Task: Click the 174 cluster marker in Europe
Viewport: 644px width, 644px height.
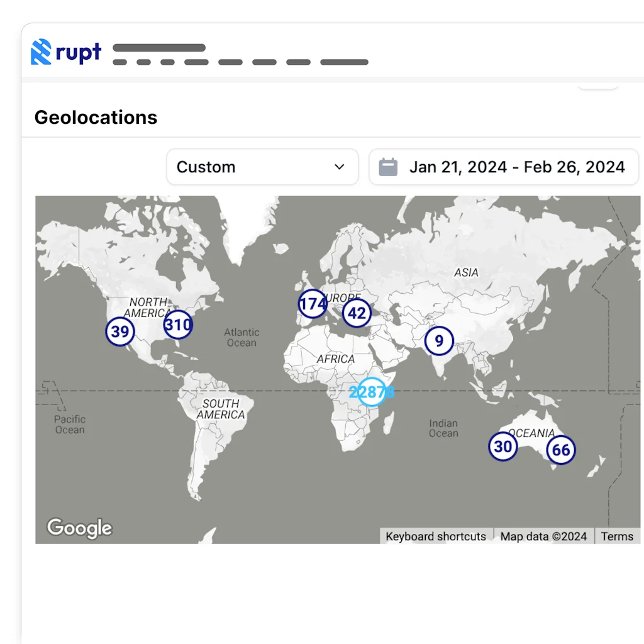Action: click(x=313, y=304)
